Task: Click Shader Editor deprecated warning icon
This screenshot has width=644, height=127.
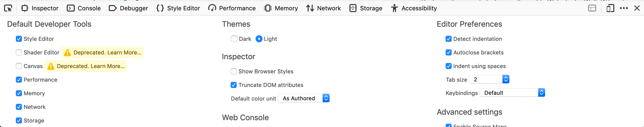Action: (67, 53)
